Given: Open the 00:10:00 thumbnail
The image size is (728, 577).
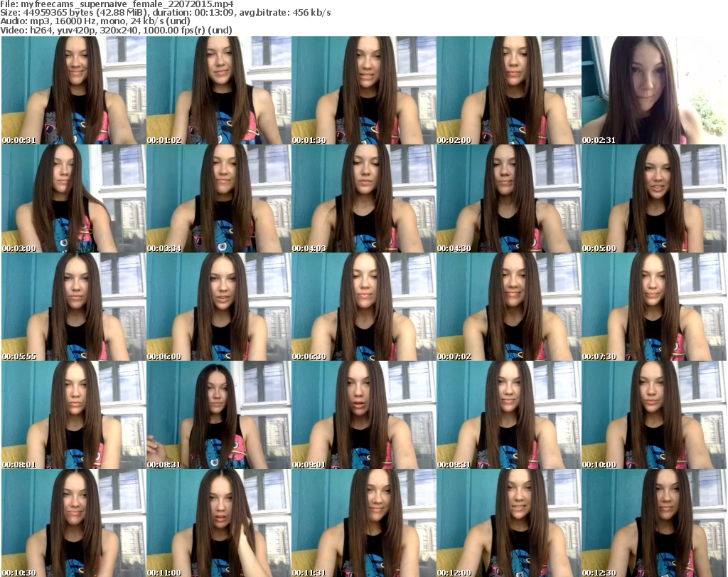Looking at the screenshot, I should click(x=654, y=415).
